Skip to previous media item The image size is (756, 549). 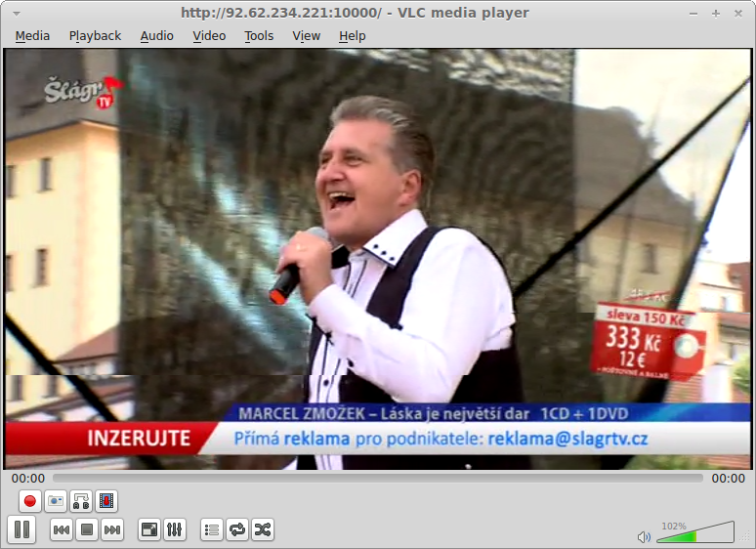pos(61,529)
